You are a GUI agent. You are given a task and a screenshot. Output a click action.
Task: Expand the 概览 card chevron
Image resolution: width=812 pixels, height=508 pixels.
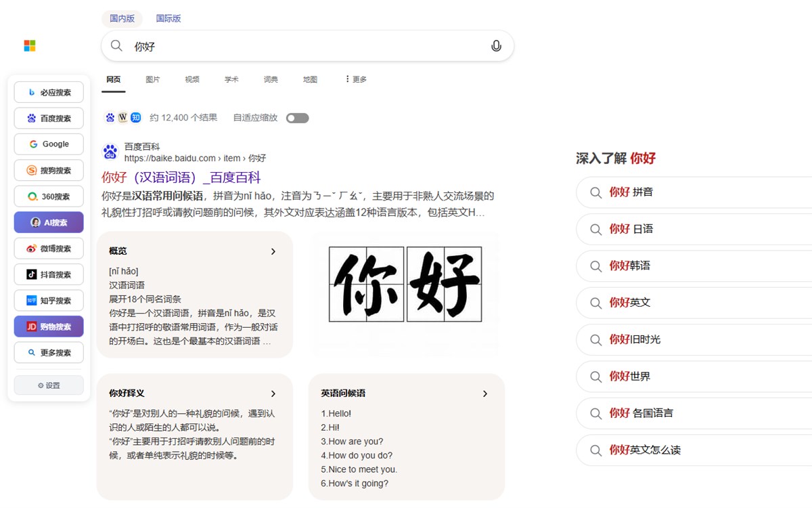tap(273, 251)
